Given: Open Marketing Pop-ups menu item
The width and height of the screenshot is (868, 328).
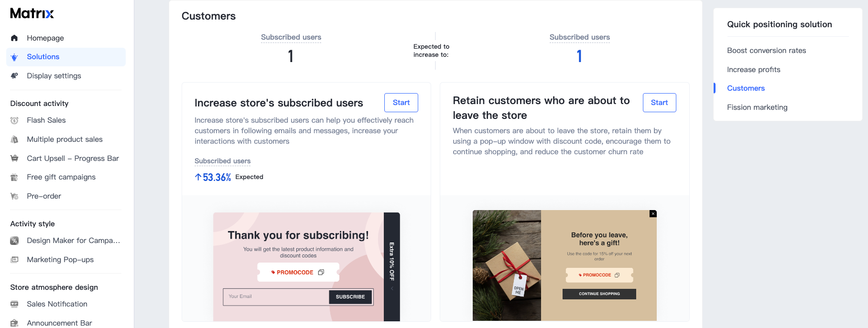Looking at the screenshot, I should coord(60,260).
